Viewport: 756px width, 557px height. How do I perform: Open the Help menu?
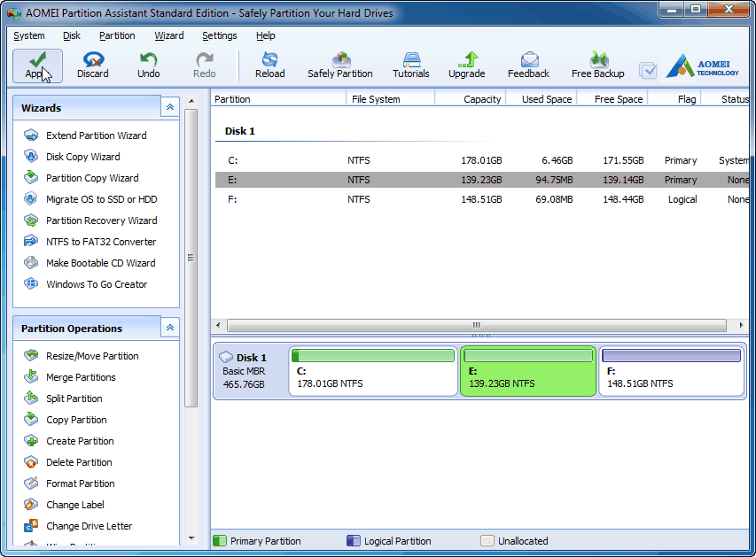pos(265,35)
